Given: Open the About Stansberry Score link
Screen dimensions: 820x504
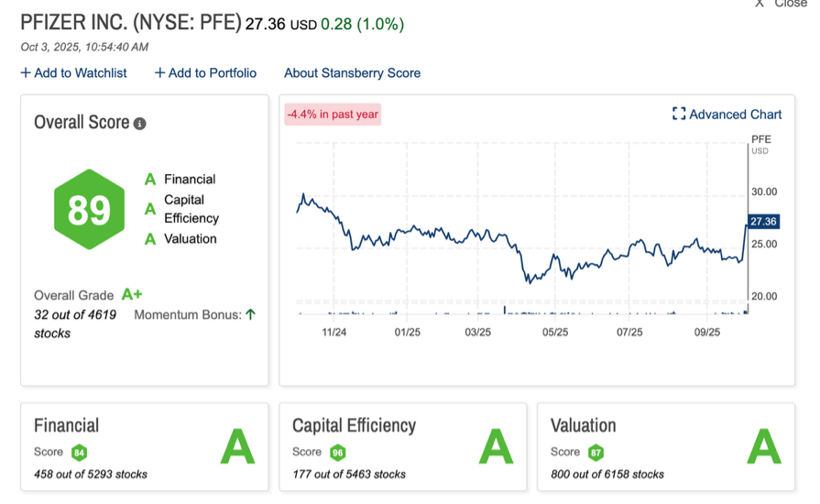Looking at the screenshot, I should pyautogui.click(x=352, y=73).
